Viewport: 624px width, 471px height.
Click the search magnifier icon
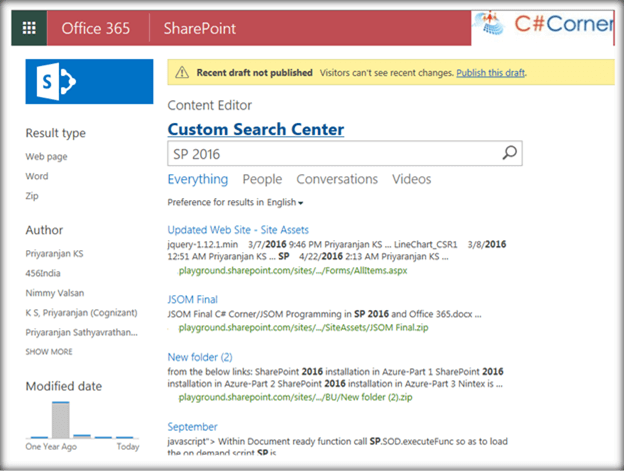(x=509, y=154)
